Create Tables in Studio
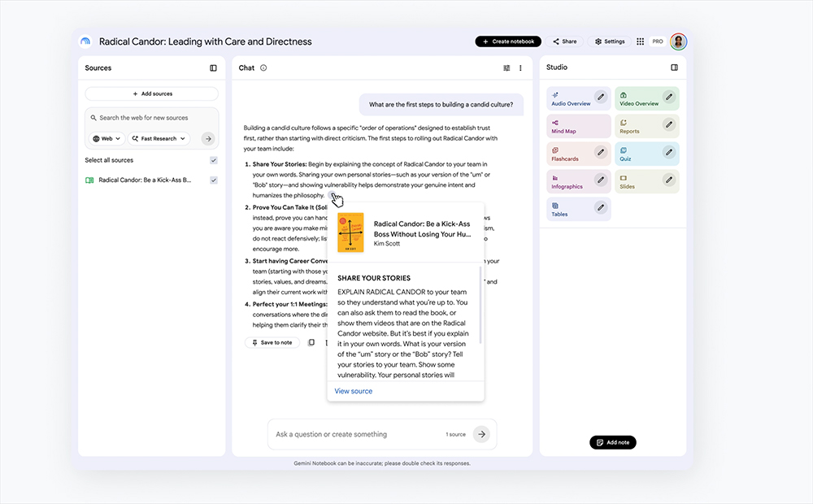This screenshot has width=813, height=504. point(579,209)
